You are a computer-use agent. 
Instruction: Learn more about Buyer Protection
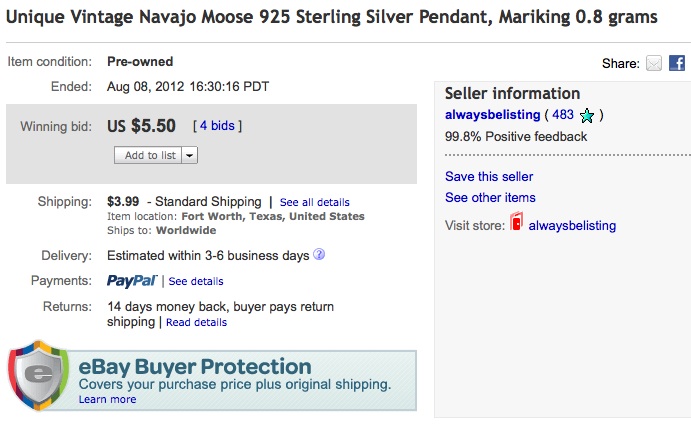108,399
